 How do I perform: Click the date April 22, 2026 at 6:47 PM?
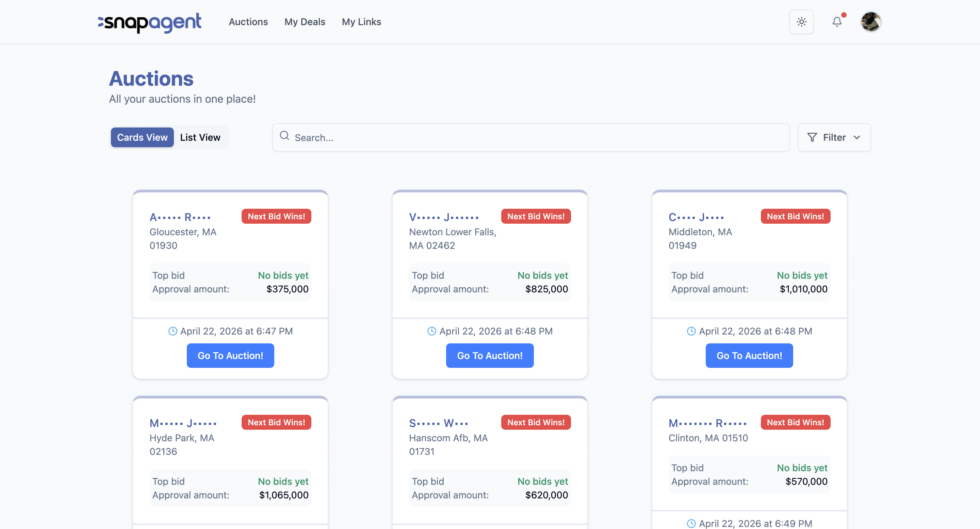tap(236, 331)
